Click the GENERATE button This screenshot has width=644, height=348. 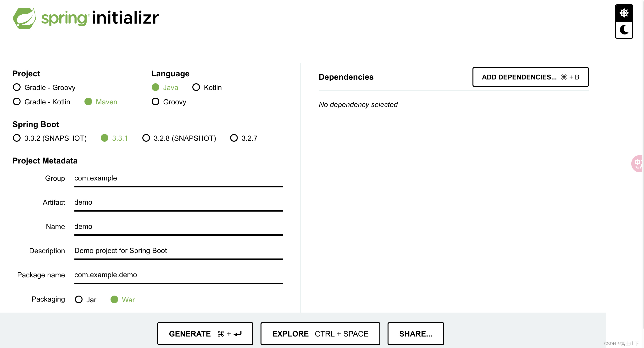tap(205, 333)
